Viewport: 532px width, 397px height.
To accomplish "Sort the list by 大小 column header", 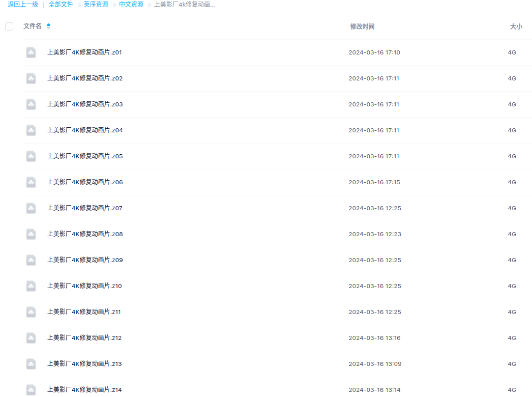I will tap(516, 26).
